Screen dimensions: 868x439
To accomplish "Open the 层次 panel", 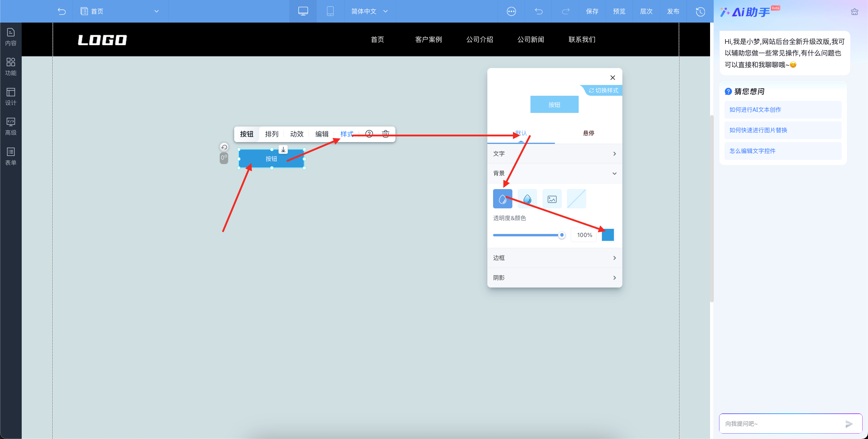I will 646,11.
